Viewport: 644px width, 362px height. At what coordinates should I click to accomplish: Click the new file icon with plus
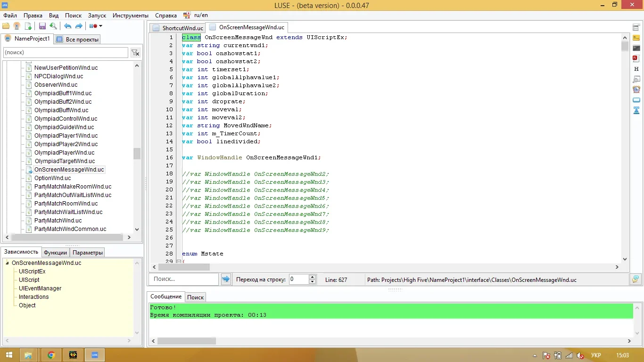pyautogui.click(x=28, y=26)
